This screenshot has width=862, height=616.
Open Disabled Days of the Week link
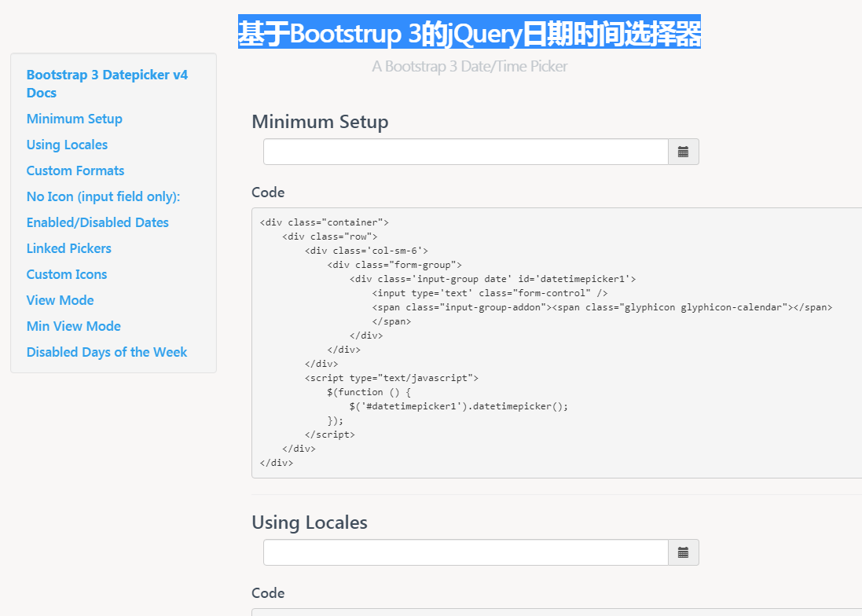107,352
